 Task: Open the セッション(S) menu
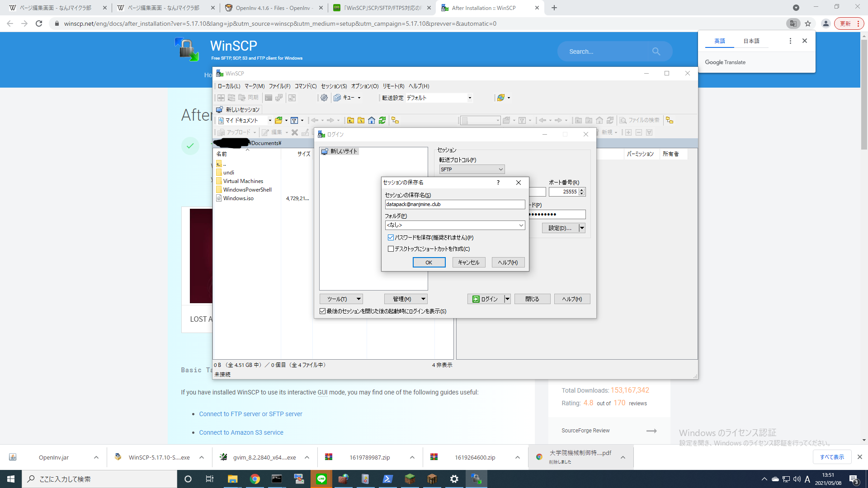[x=334, y=86]
